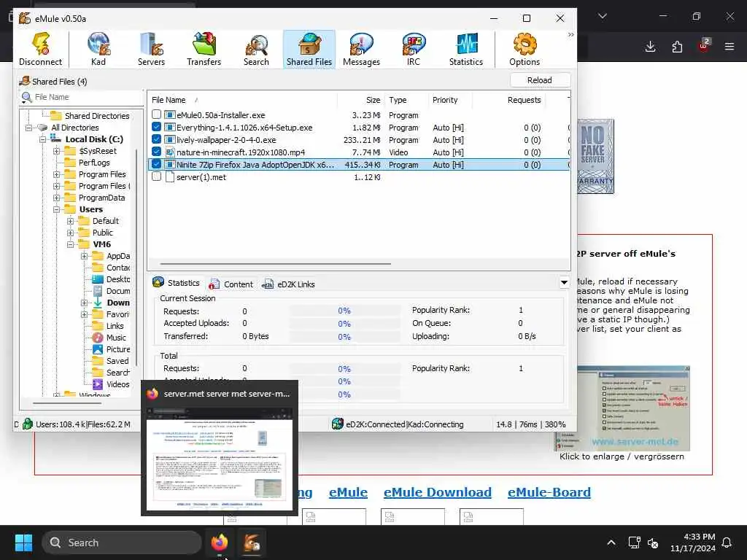The width and height of the screenshot is (747, 560).
Task: Open the eMule Download link
Action: (x=438, y=492)
